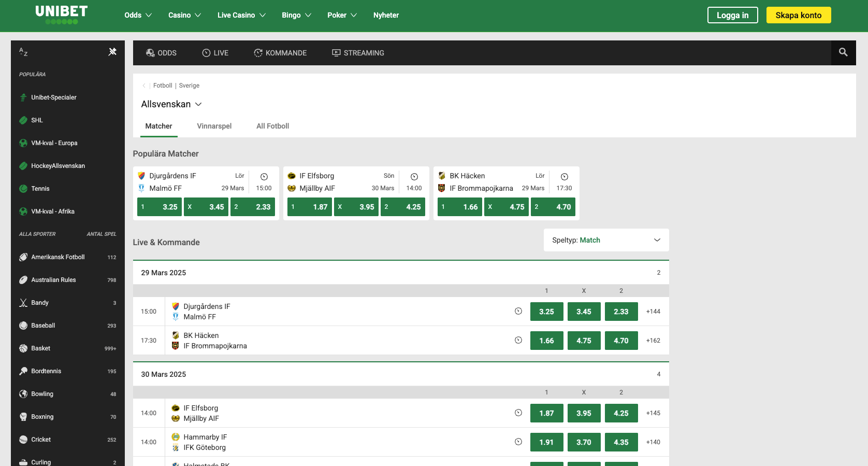Expand the Bingo menu
Screen dimensions: 868x466
pyautogui.click(x=296, y=15)
